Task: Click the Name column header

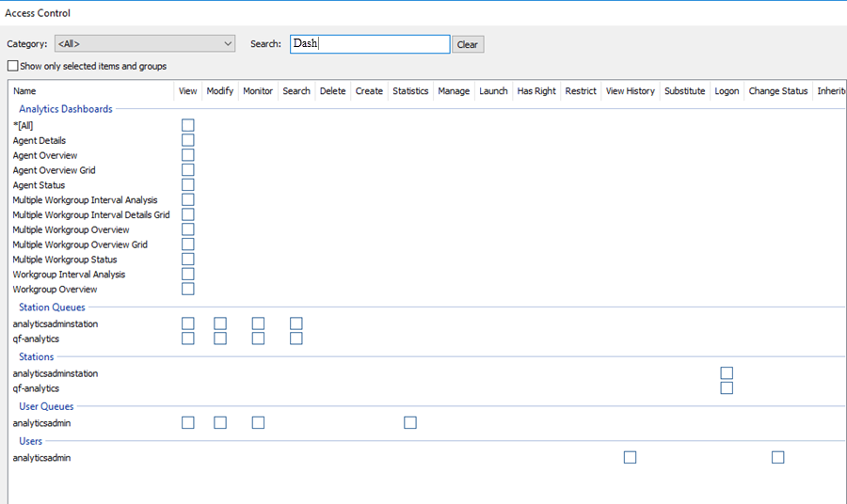Action: pyautogui.click(x=24, y=91)
